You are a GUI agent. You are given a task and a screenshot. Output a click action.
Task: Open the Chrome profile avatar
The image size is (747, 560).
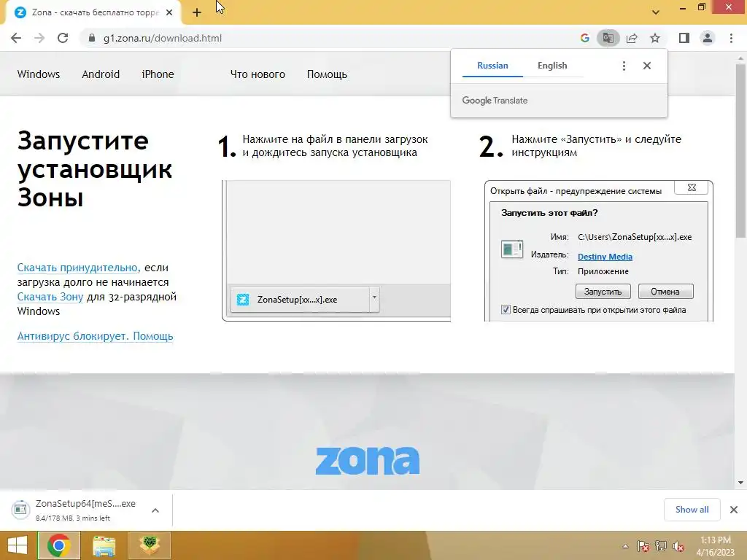tap(708, 38)
